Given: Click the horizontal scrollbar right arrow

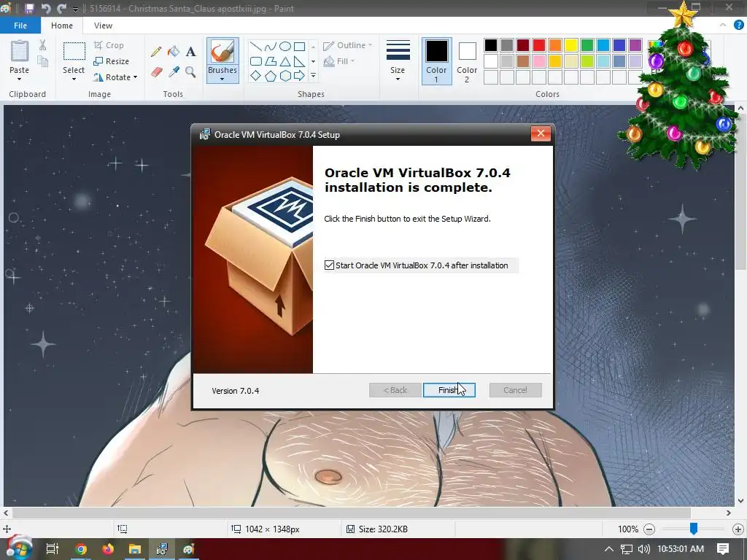Looking at the screenshot, I should tap(729, 513).
